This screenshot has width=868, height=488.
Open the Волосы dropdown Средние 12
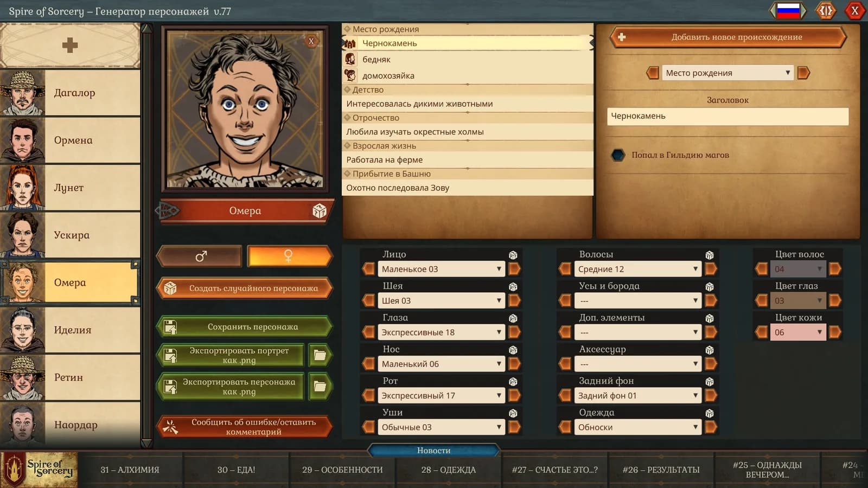tap(637, 269)
